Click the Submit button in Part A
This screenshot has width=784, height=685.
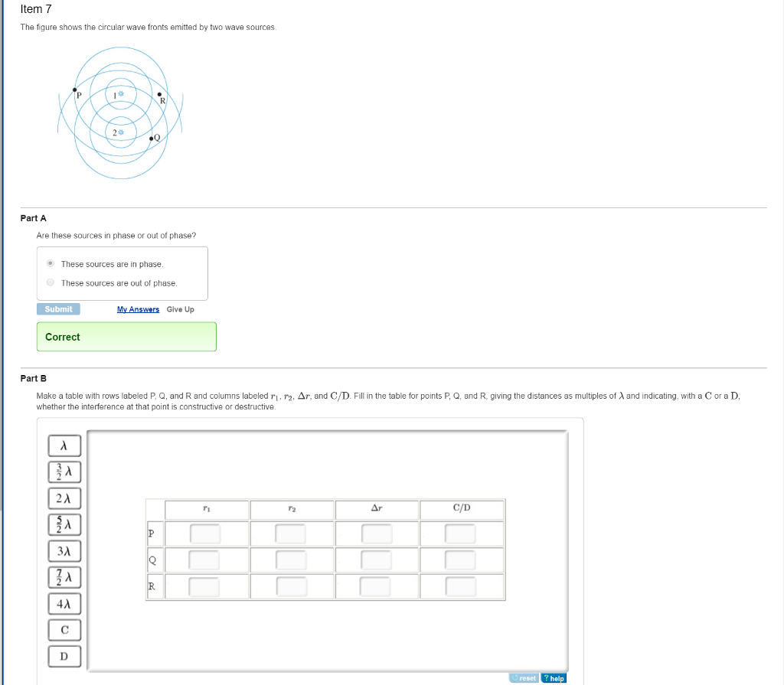(x=58, y=308)
